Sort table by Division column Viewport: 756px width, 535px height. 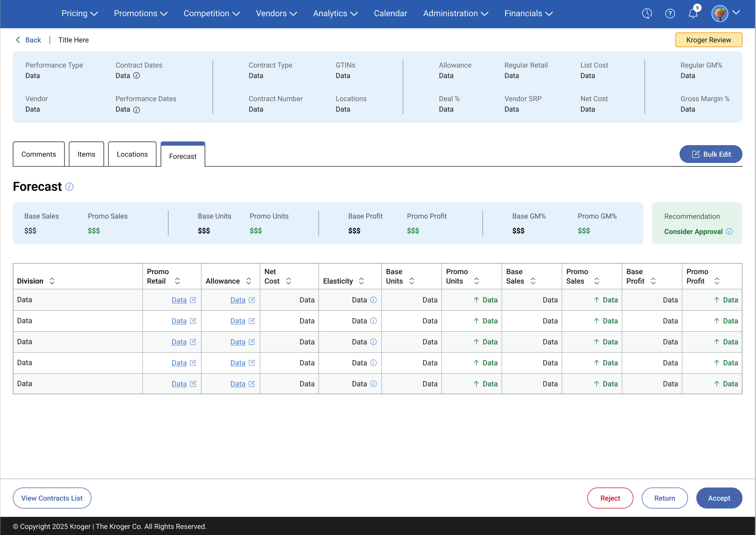pyautogui.click(x=52, y=281)
